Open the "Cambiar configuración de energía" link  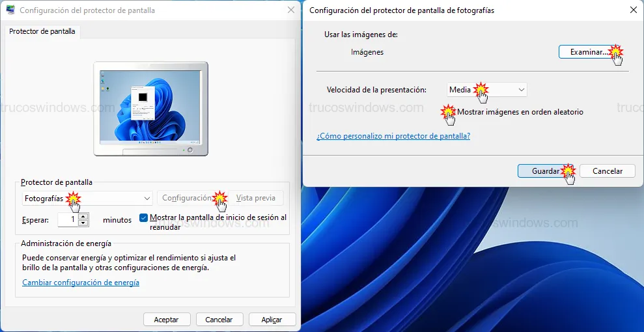[81, 283]
